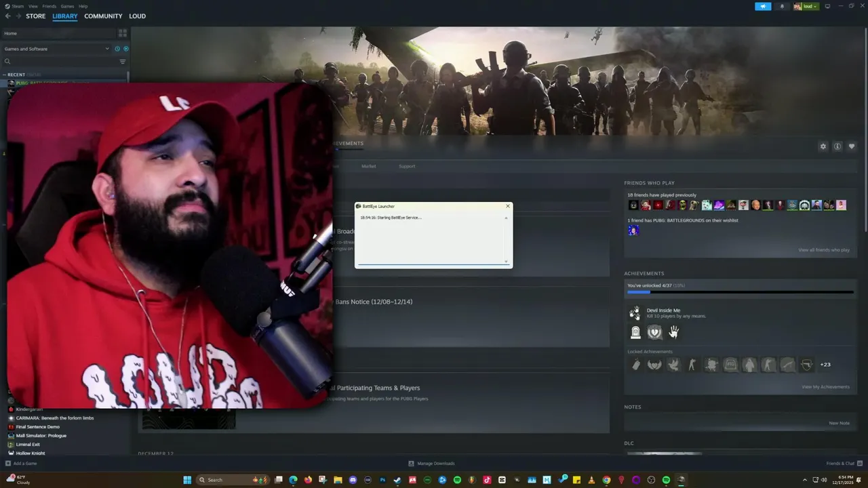Screen dimensions: 868x488
Task: Click the achievements progress bar
Action: 741,292
